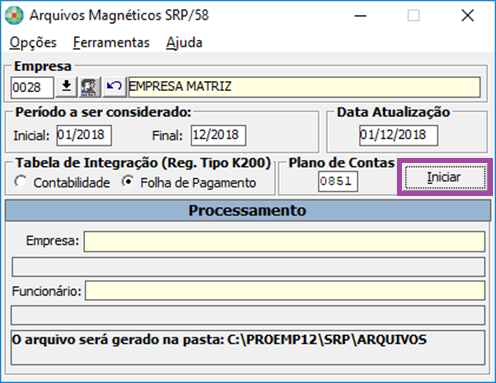
Task: Select the Contabilidade radio option
Action: pos(21,182)
